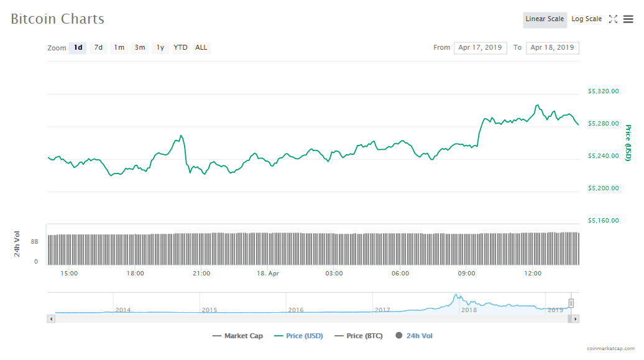Click the navigator scrollbar right arrow
This screenshot has width=644, height=360.
[x=576, y=319]
